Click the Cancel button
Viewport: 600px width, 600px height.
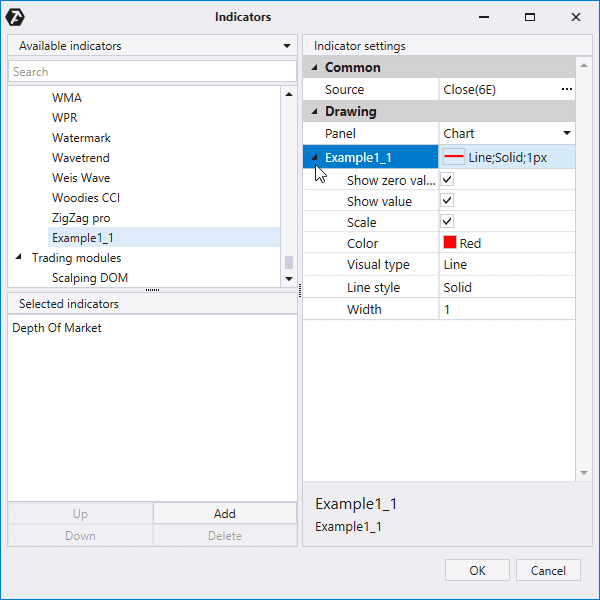[548, 570]
